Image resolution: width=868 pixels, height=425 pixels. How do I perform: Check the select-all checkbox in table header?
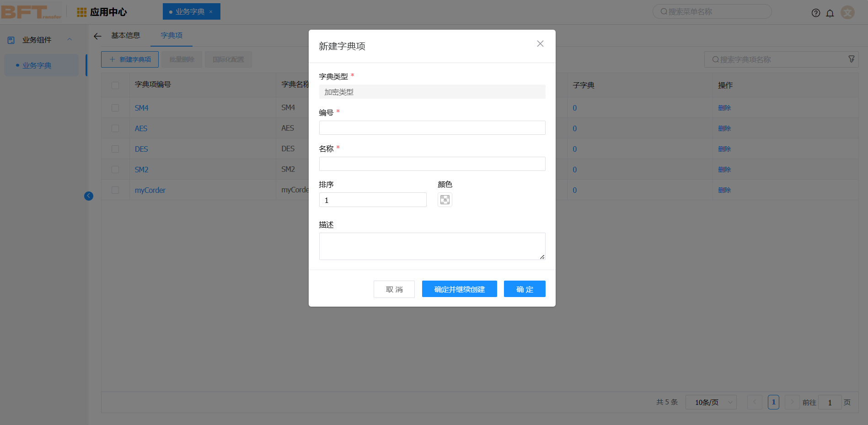click(115, 85)
